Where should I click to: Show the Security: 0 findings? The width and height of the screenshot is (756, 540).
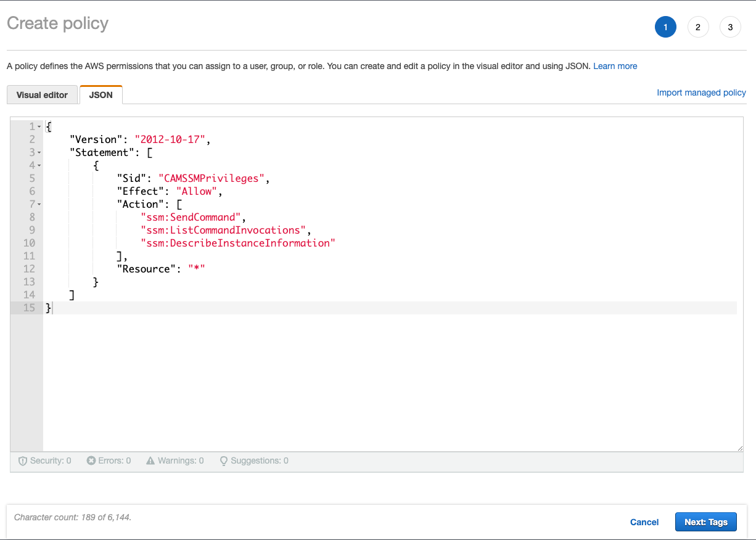[44, 460]
